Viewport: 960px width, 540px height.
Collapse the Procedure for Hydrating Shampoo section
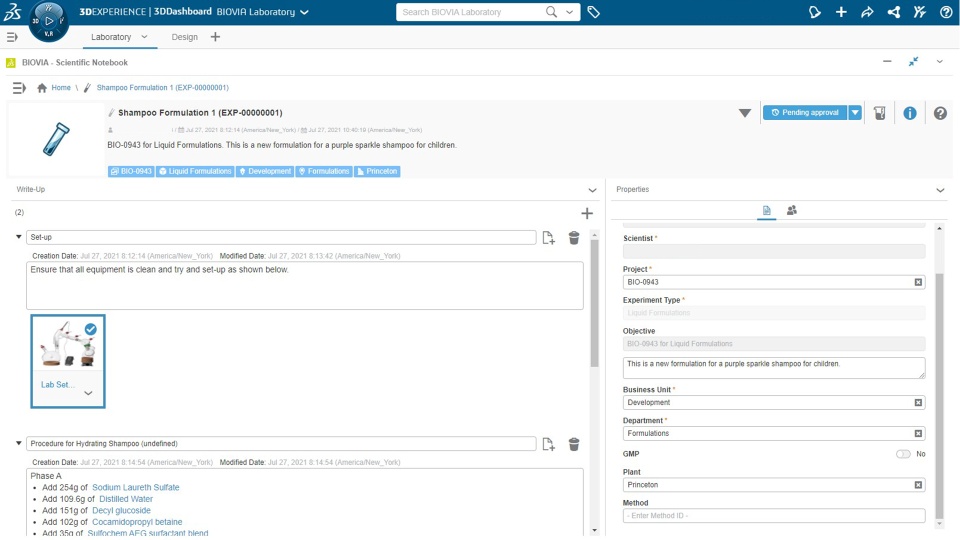point(18,443)
